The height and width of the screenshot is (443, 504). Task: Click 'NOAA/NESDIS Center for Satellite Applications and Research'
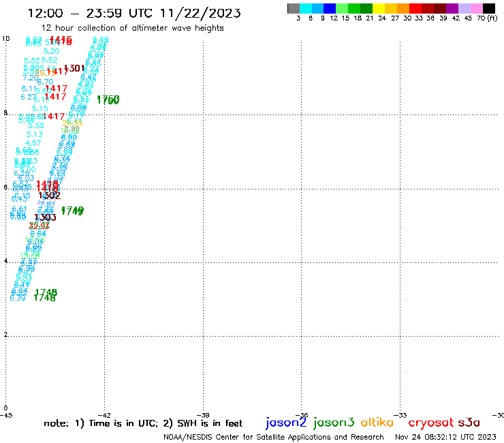[x=274, y=437]
